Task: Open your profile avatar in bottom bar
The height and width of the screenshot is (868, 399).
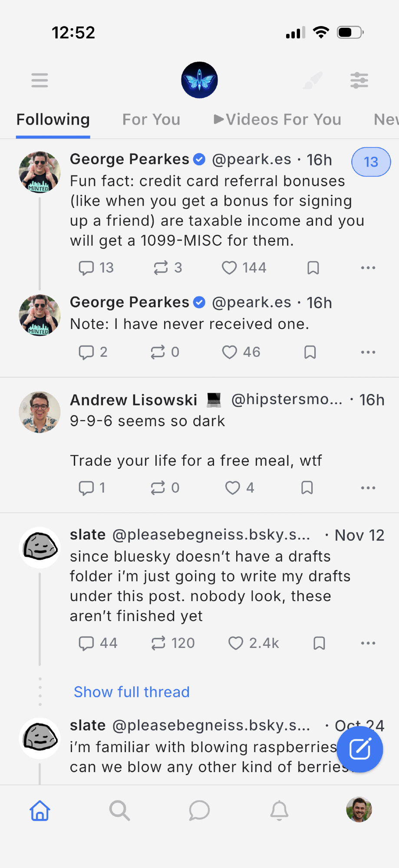Action: pos(359,810)
